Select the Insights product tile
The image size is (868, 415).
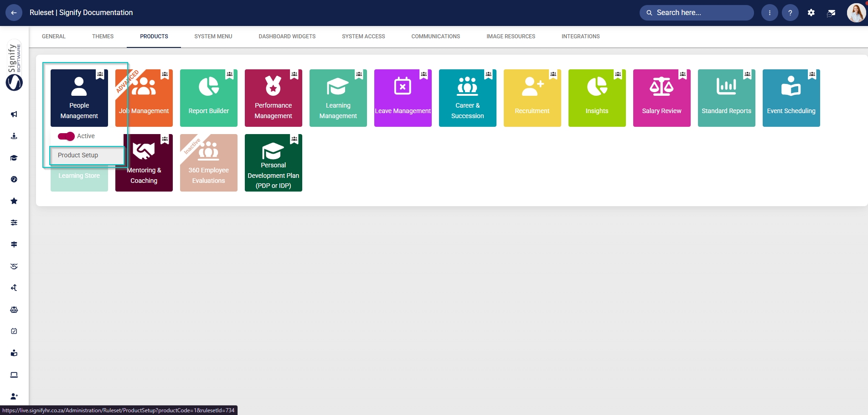click(597, 98)
